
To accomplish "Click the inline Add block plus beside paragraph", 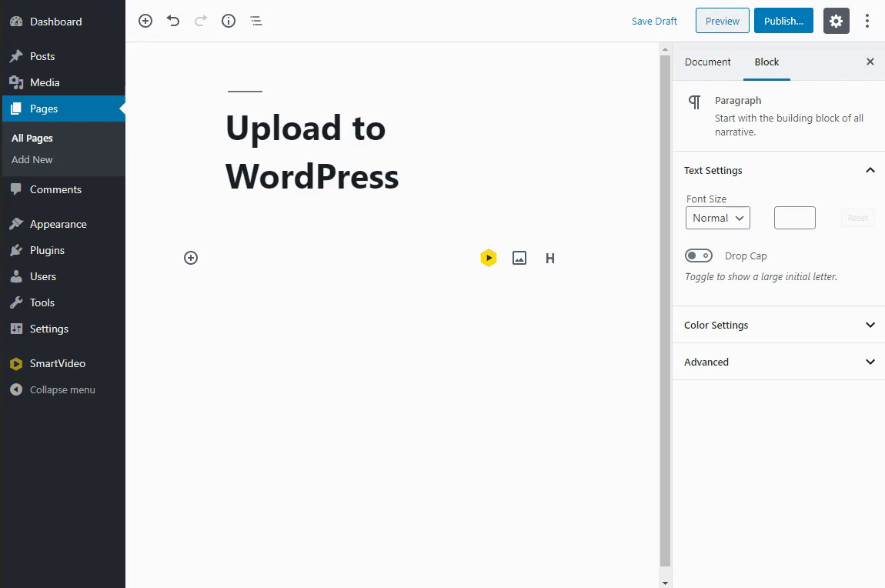I will click(x=191, y=258).
